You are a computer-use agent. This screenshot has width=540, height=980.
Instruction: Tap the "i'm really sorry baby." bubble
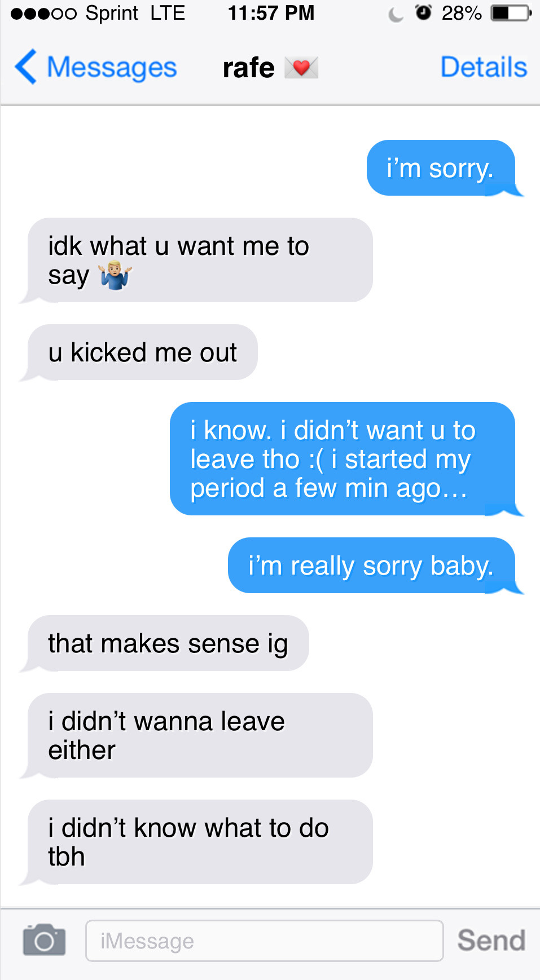372,566
